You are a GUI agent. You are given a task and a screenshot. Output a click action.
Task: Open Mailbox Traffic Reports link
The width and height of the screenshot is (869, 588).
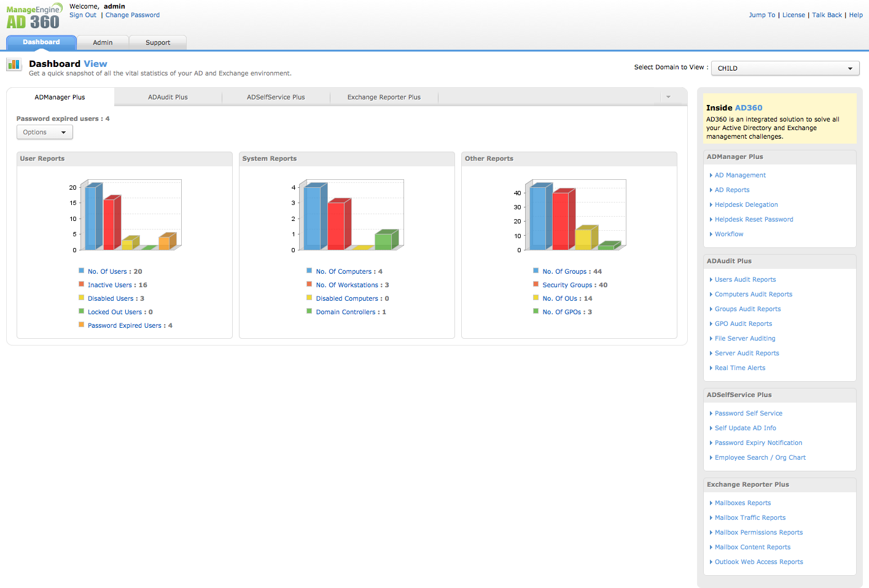[x=750, y=517]
